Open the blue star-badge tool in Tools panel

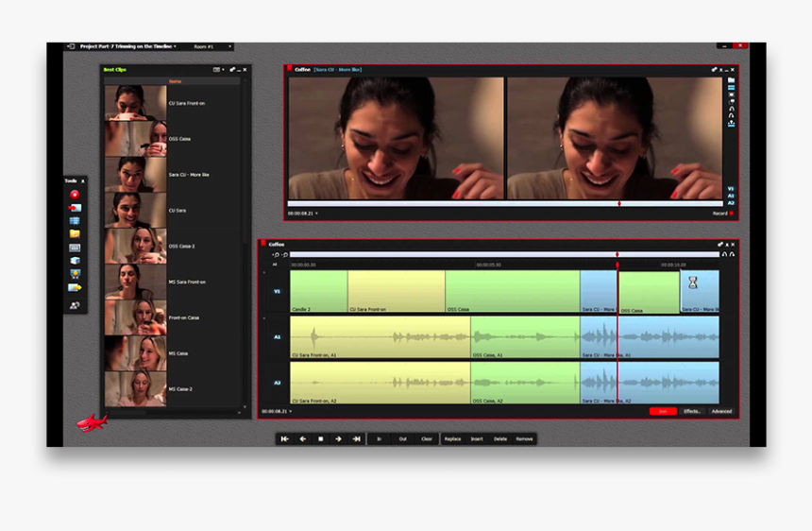75,274
